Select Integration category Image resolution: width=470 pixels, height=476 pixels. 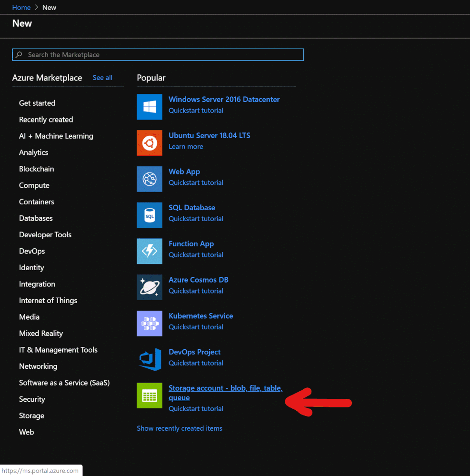click(37, 284)
